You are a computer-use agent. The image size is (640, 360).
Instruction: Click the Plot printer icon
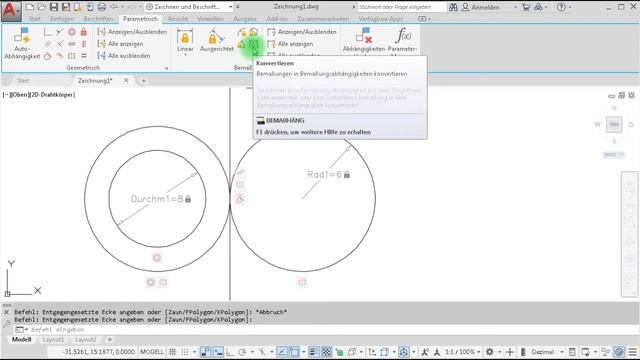(x=102, y=7)
